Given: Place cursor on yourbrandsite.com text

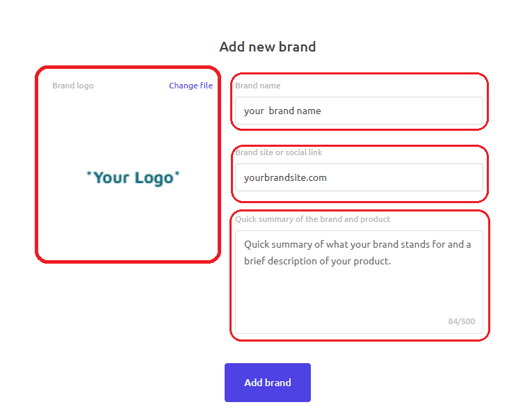Looking at the screenshot, I should pos(285,177).
